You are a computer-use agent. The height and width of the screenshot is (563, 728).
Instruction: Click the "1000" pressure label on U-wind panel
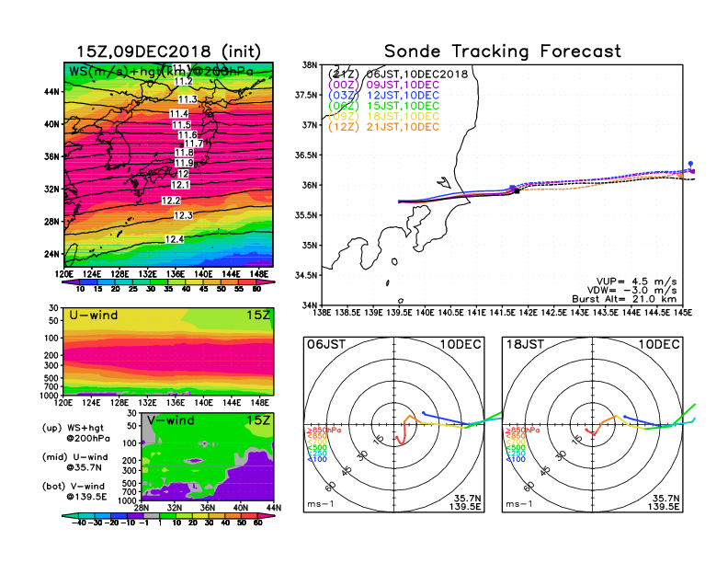(x=50, y=396)
